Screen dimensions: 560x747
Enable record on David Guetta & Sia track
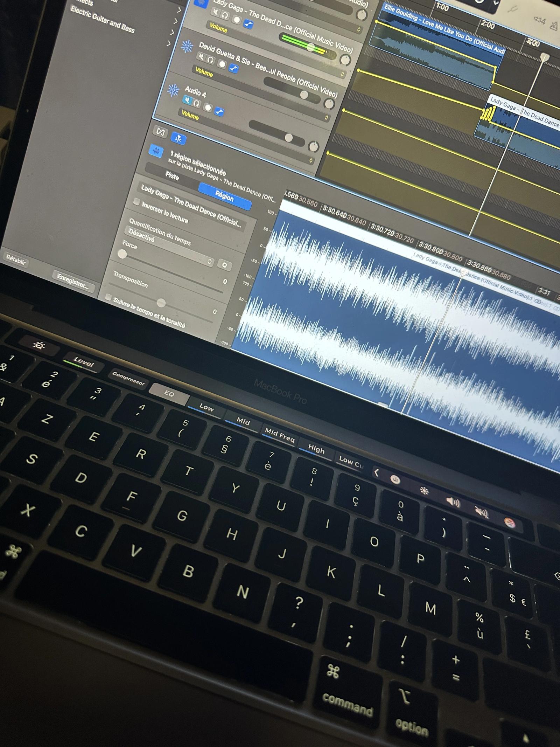click(222, 64)
